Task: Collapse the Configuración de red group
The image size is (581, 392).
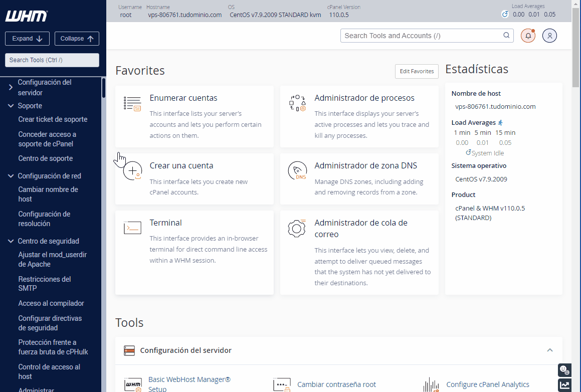Action: [x=11, y=176]
